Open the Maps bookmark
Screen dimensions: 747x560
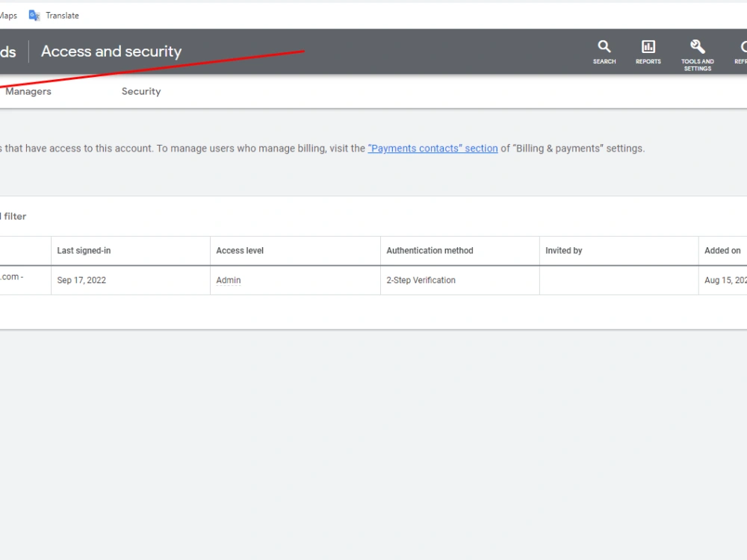pos(8,15)
